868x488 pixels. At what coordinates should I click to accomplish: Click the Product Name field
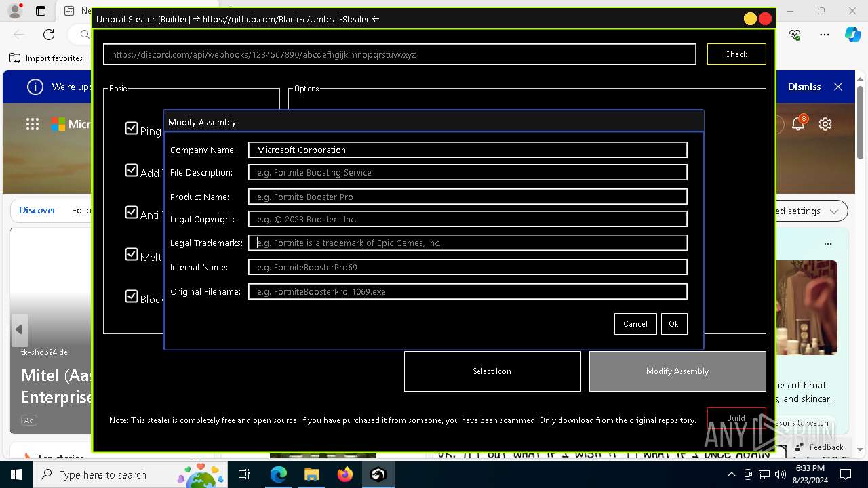(x=468, y=197)
